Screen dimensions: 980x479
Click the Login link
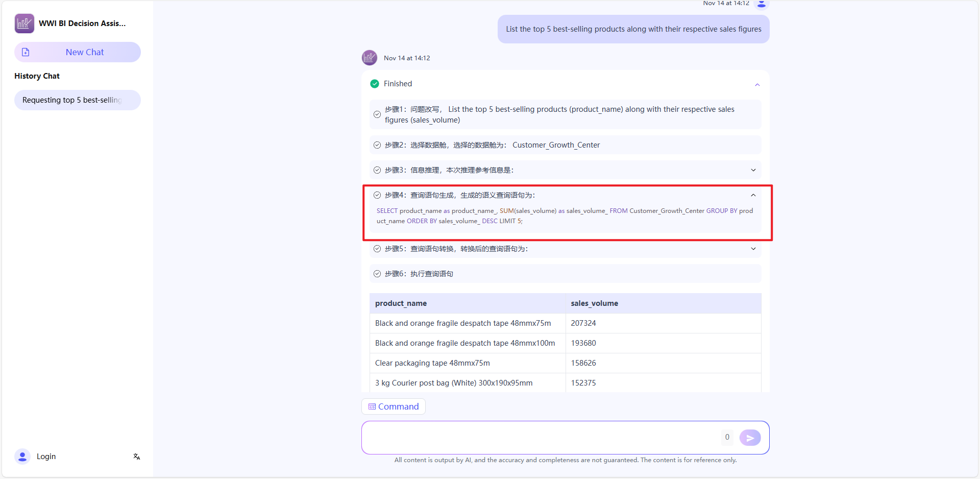click(x=46, y=457)
